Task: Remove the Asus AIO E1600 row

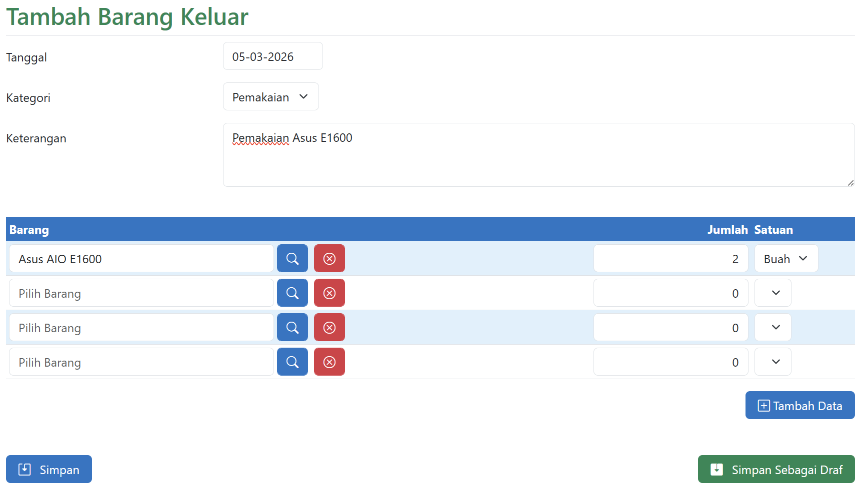Action: tap(329, 258)
